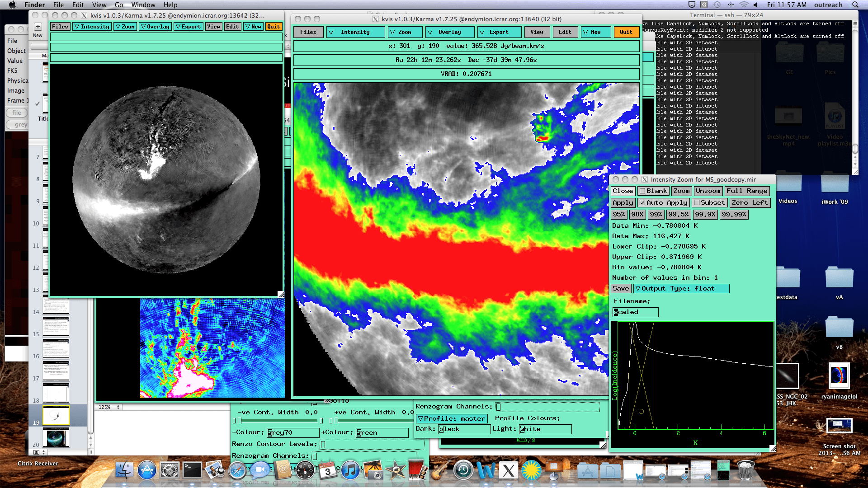The width and height of the screenshot is (868, 488).
Task: Open the Finder File menu
Action: [x=58, y=5]
